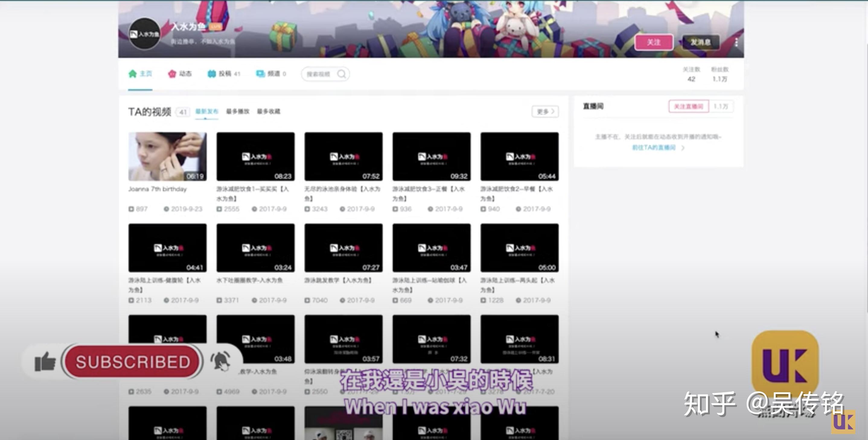Image resolution: width=868 pixels, height=440 pixels.
Task: Open the 投稿 uploads tab
Action: click(224, 74)
